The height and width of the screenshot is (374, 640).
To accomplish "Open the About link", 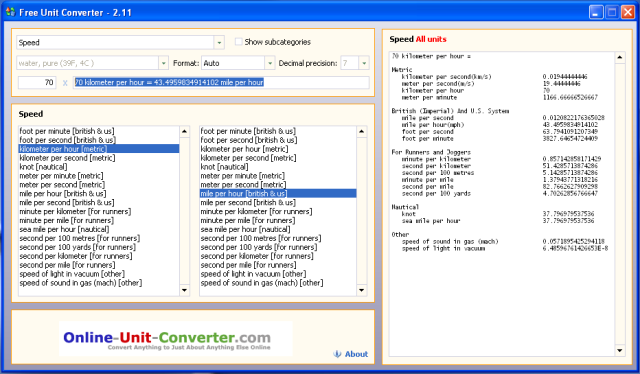I will tap(356, 354).
